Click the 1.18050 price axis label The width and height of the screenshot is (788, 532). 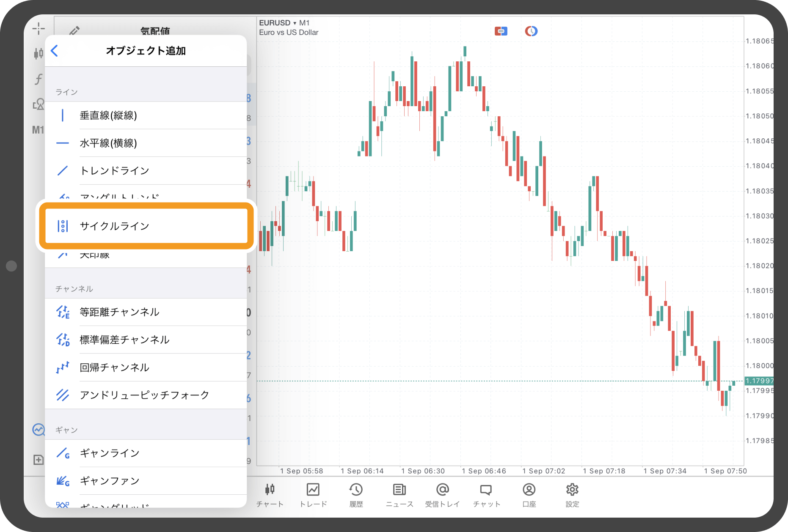[x=760, y=116]
